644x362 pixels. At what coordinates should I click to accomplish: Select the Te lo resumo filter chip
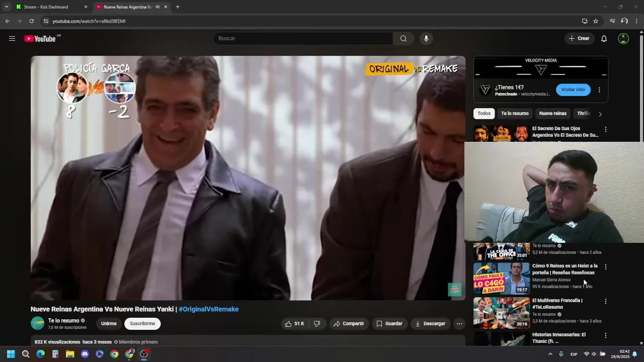pyautogui.click(x=515, y=114)
